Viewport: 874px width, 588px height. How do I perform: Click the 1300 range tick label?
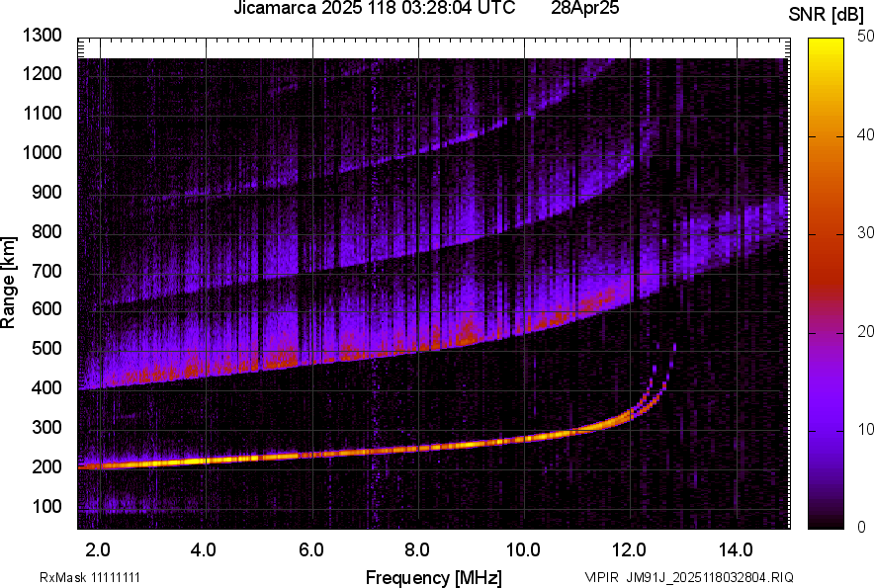click(x=42, y=36)
